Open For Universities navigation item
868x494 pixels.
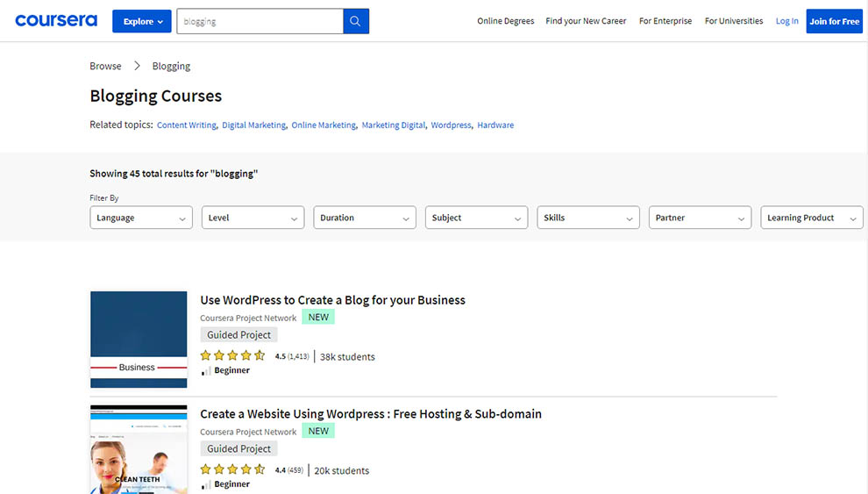pos(734,21)
